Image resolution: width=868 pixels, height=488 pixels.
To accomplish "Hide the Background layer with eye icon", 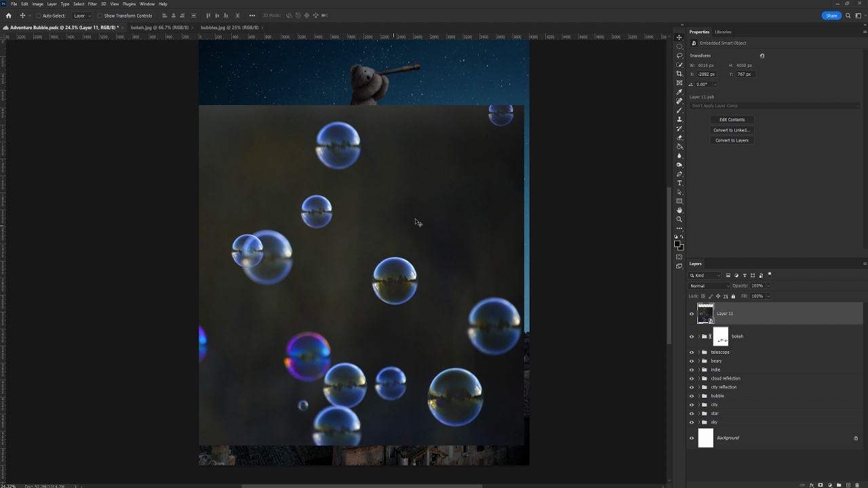I will click(x=692, y=438).
